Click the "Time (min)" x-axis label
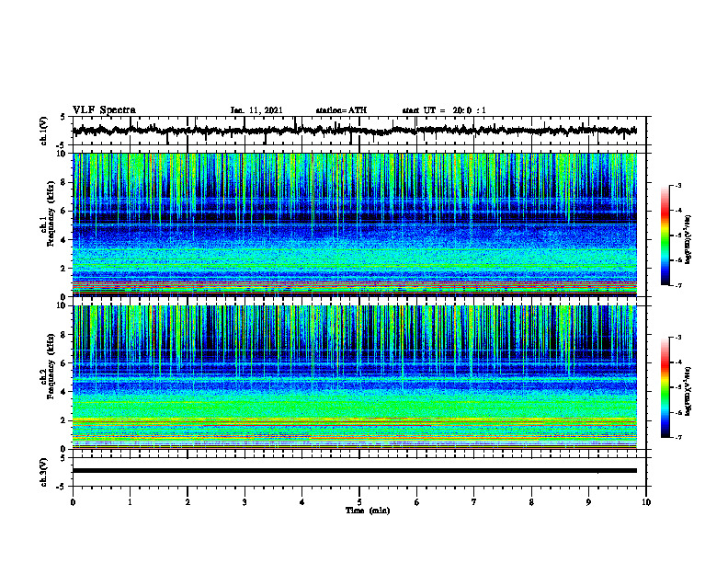728x563 pixels. [x=368, y=511]
